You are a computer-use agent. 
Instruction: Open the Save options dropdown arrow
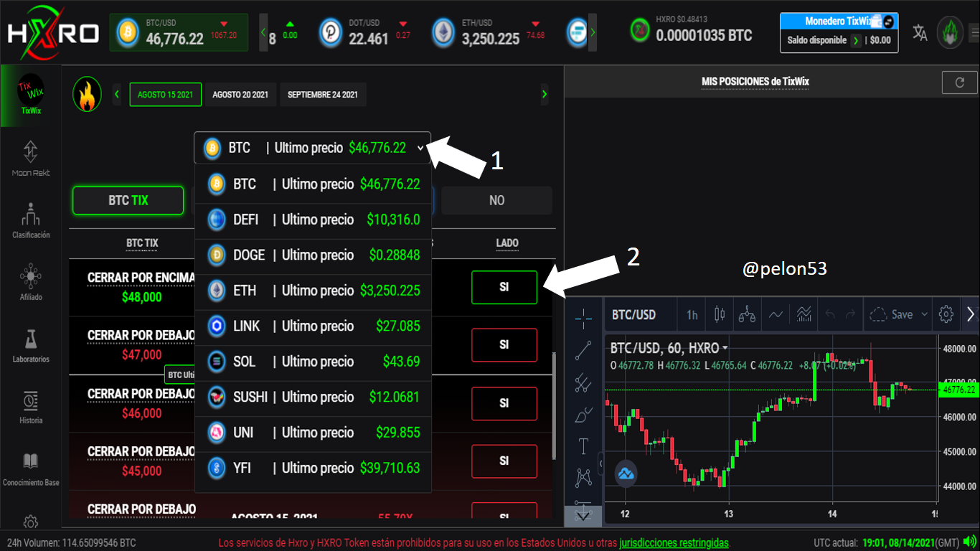[924, 314]
